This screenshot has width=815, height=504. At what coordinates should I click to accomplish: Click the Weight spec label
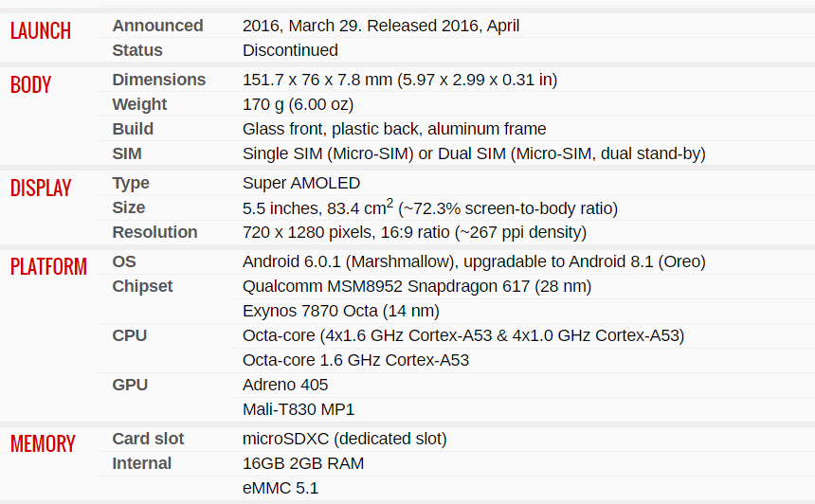click(x=139, y=104)
